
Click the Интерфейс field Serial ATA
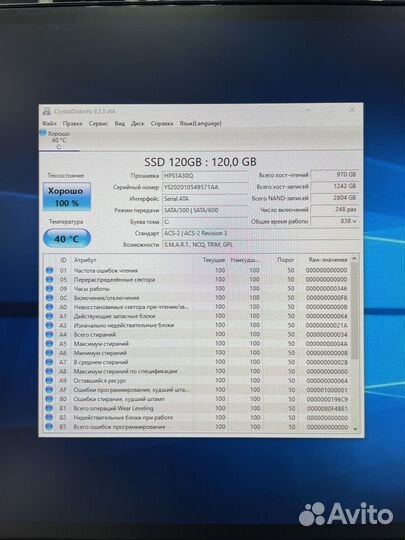(x=205, y=199)
